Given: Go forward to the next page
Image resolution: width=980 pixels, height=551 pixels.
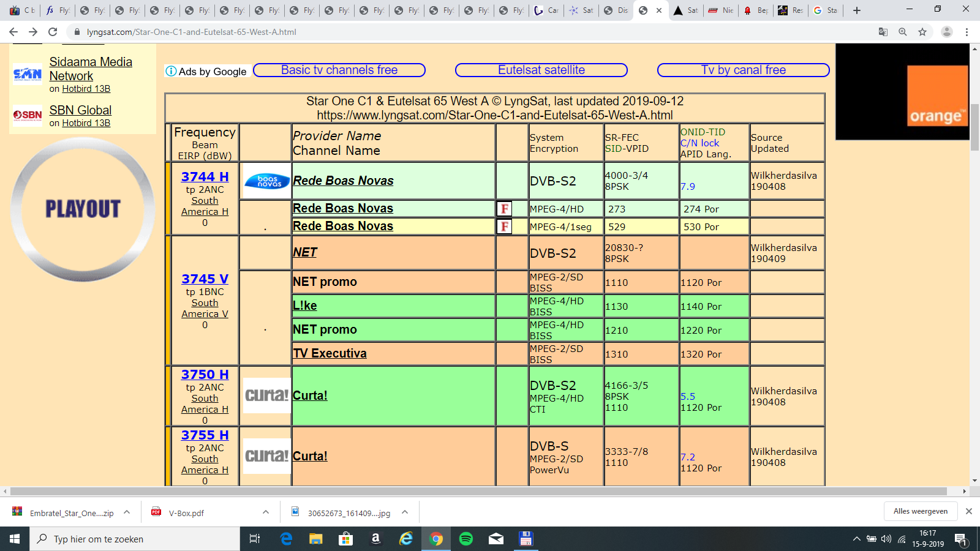Looking at the screenshot, I should click(33, 32).
